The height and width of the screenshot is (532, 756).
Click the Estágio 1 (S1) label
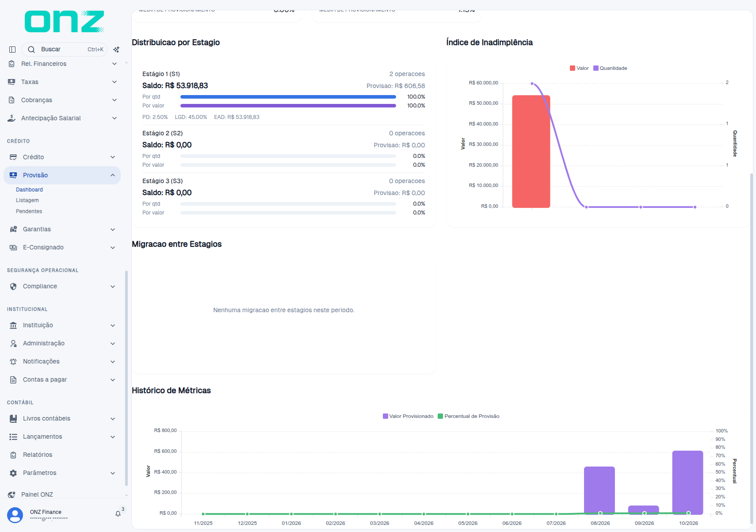coord(161,74)
